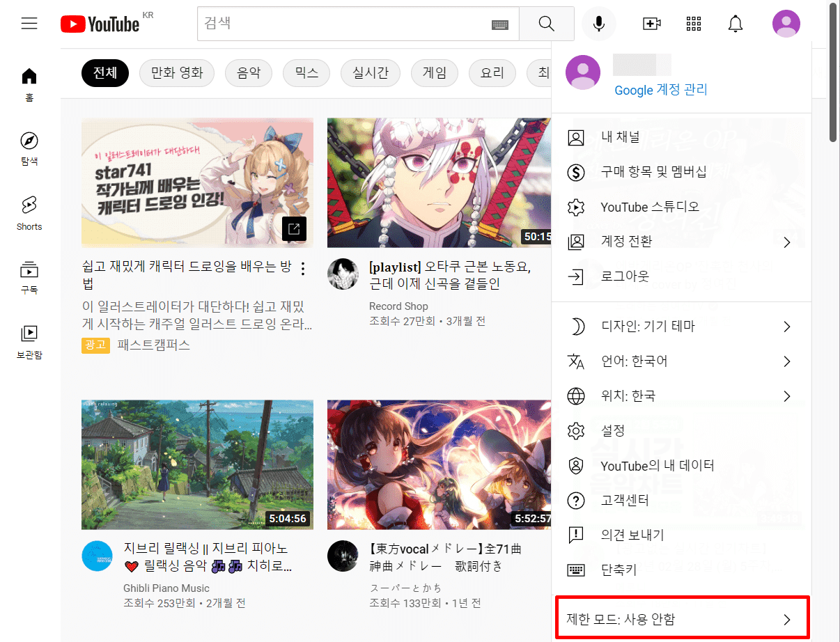840x642 pixels.
Task: Open the Record Shop channel name
Action: pos(398,306)
